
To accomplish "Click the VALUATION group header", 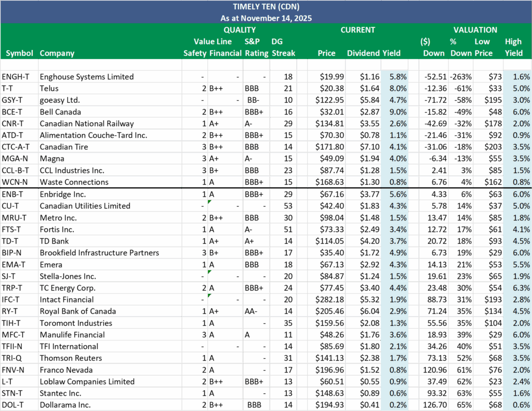I will [x=475, y=30].
